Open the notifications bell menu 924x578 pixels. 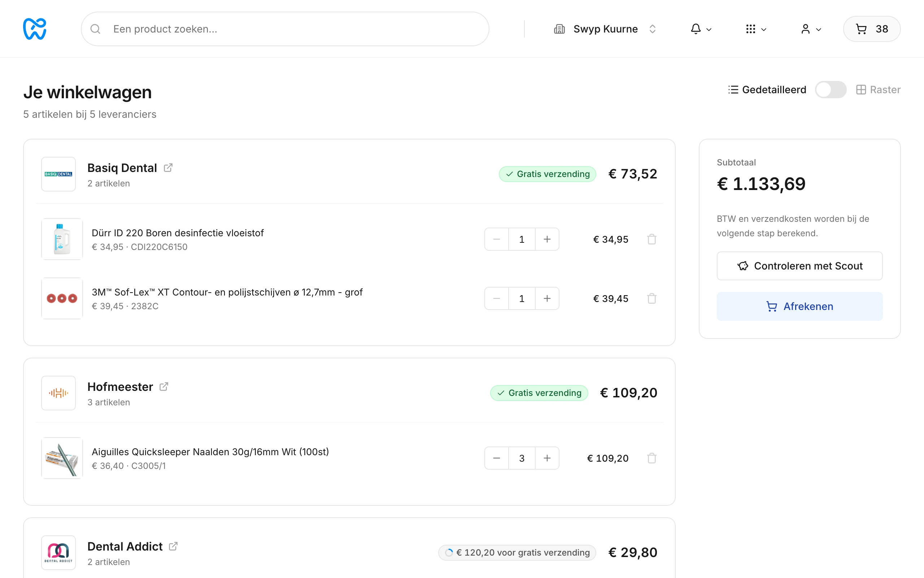click(x=701, y=29)
